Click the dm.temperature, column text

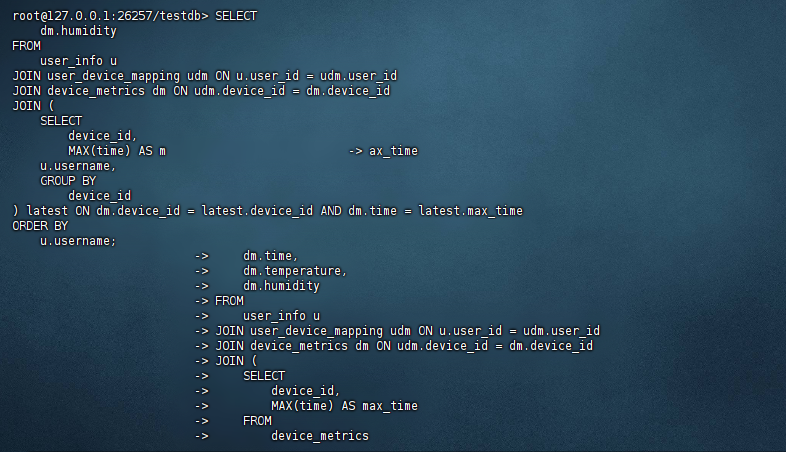click(x=295, y=271)
